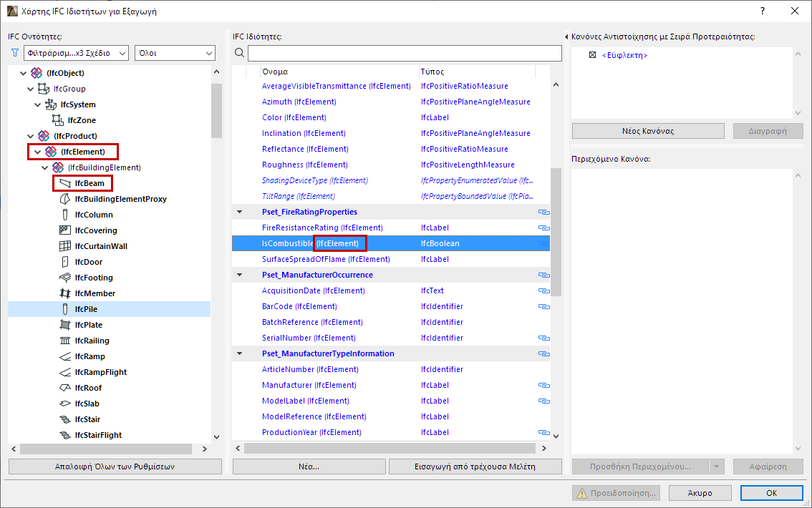Select the IfcBoolean type cell
This screenshot has width=812, height=508.
(x=440, y=244)
